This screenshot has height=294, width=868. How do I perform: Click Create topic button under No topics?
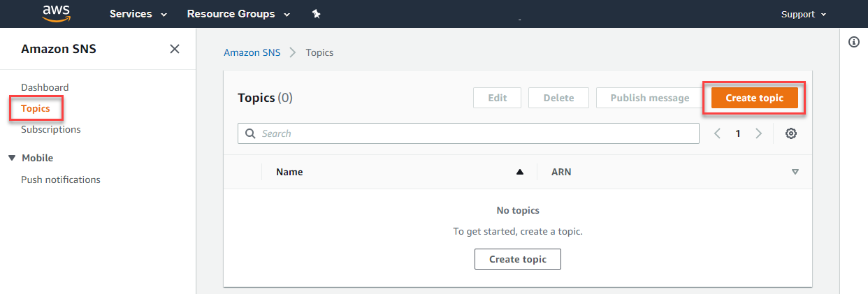[x=518, y=259]
